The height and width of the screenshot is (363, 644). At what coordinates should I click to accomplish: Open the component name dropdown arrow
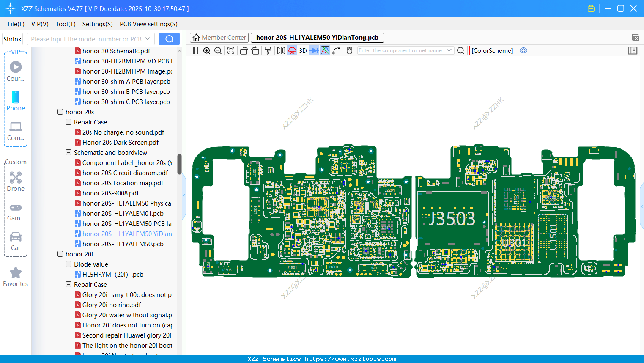pos(449,50)
